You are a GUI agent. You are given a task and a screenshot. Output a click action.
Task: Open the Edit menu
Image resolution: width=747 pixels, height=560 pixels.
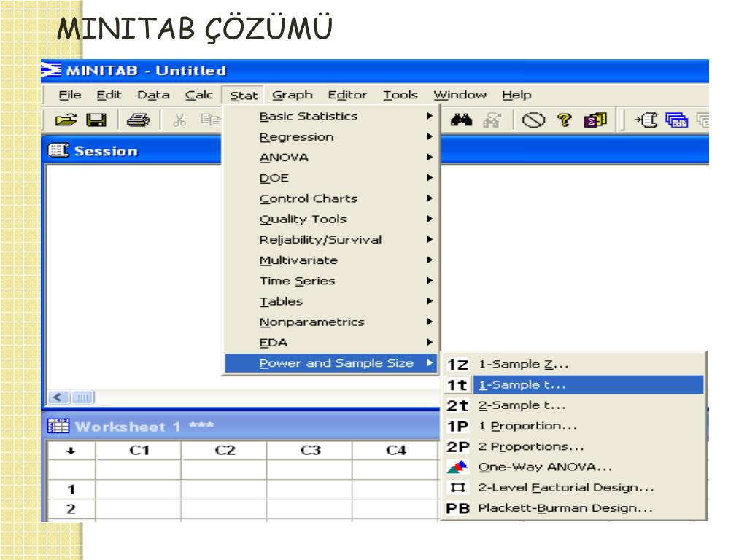109,96
